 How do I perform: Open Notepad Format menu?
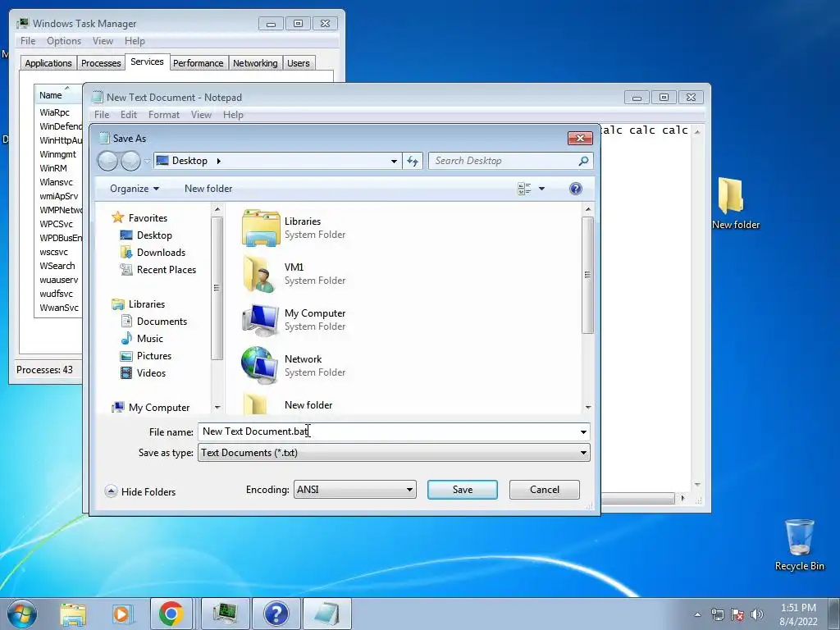click(x=164, y=115)
